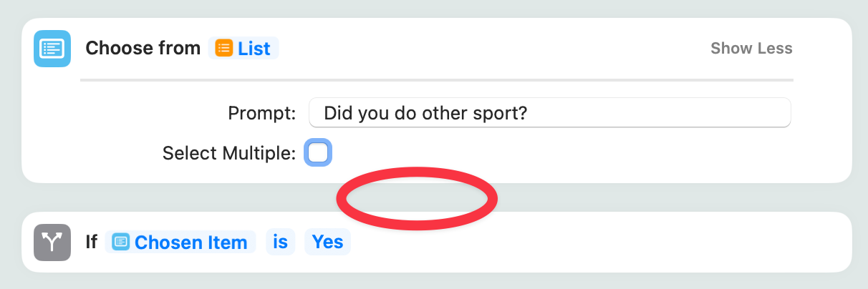Click in the "Did you do other sport?" field

(x=549, y=113)
